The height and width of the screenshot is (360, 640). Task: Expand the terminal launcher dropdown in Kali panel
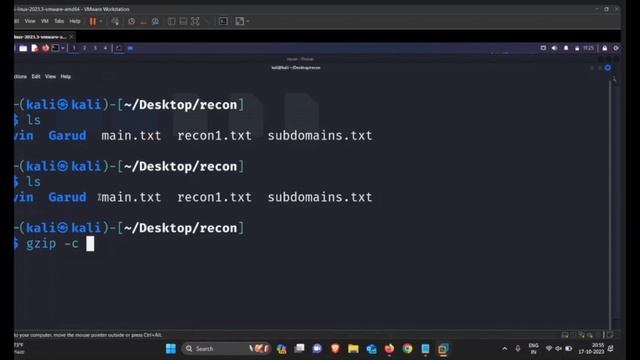point(63,48)
